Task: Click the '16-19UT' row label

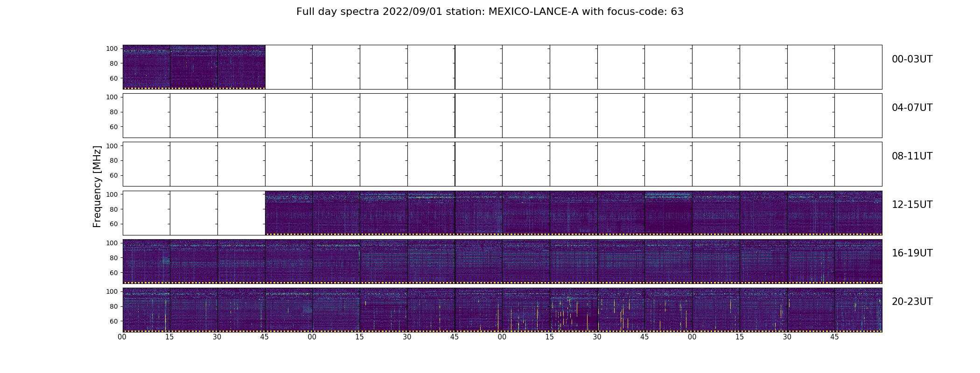Action: 912,253
